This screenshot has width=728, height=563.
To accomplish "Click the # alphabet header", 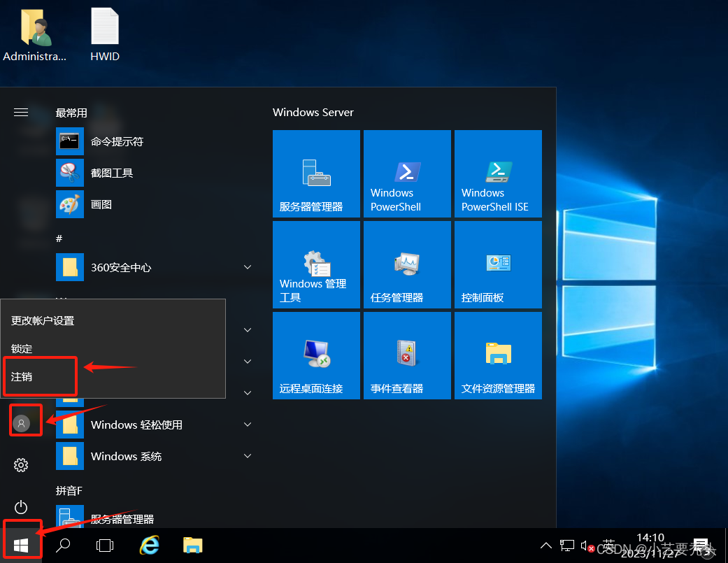I will point(59,238).
